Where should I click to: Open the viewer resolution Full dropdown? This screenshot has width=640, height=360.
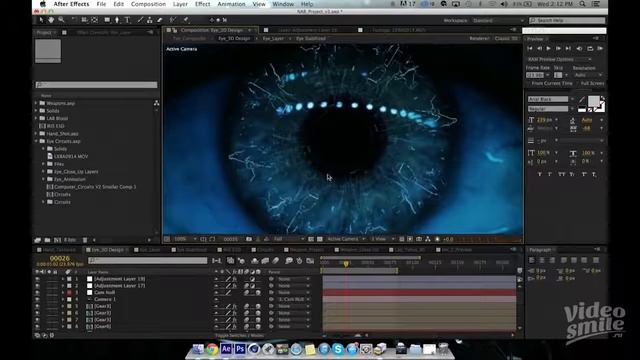tap(289, 239)
